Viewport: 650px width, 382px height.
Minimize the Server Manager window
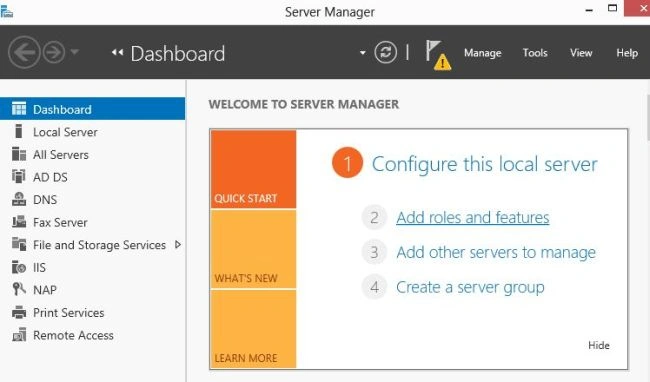[x=589, y=10]
